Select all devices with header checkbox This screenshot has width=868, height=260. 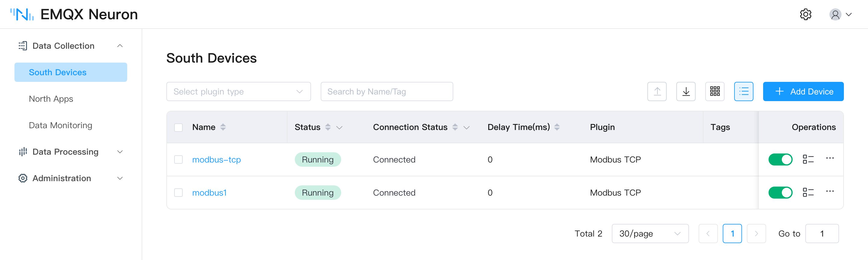point(178,128)
